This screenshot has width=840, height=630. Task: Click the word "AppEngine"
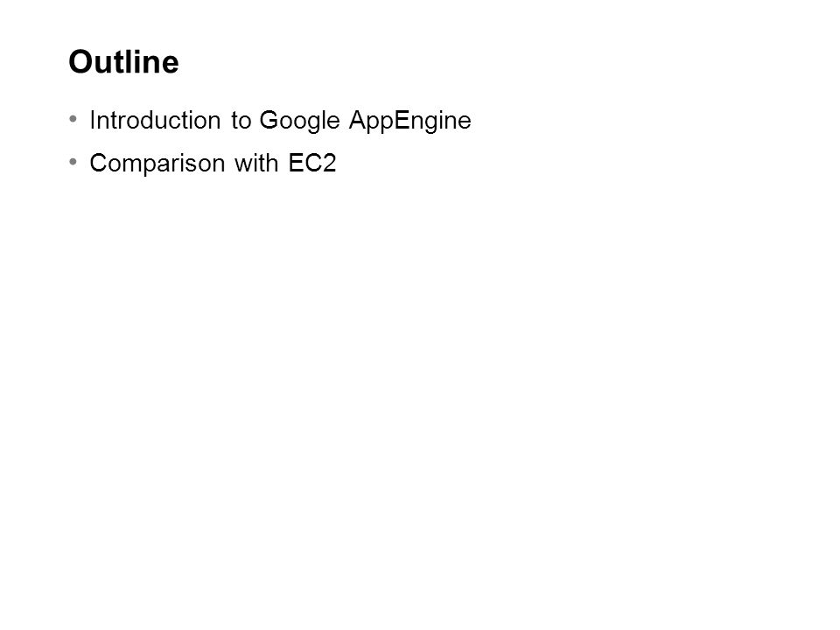409,121
